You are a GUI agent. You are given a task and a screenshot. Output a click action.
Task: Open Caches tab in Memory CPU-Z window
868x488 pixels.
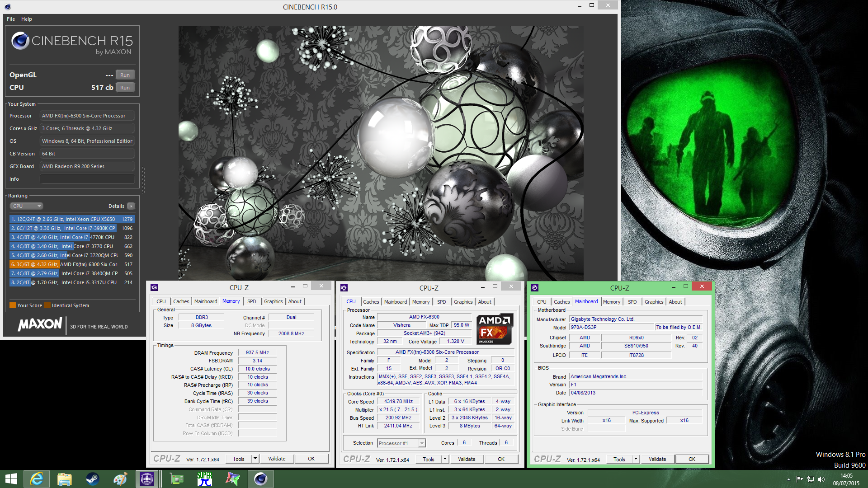point(181,301)
